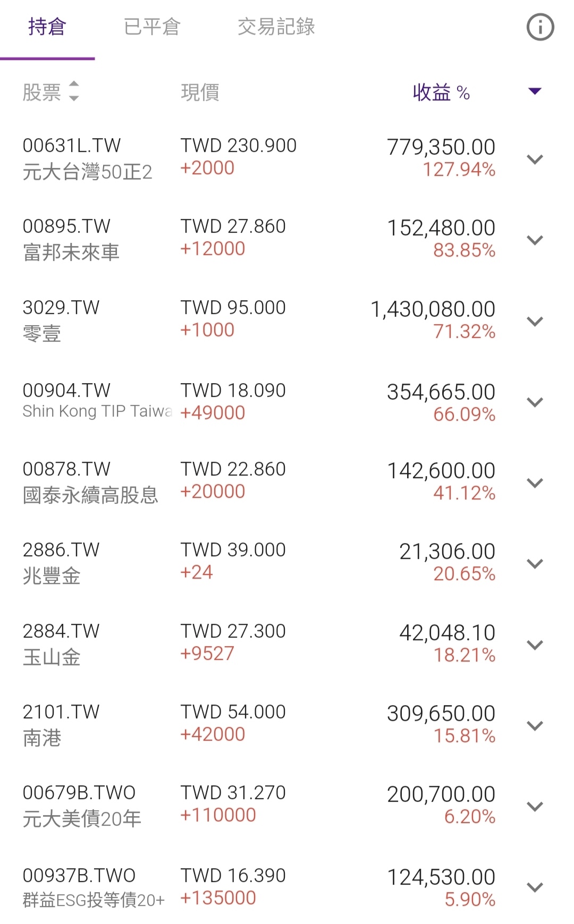The width and height of the screenshot is (574, 924).
Task: Expand the 2101.TW 南港 chevron
Action: pyautogui.click(x=535, y=725)
